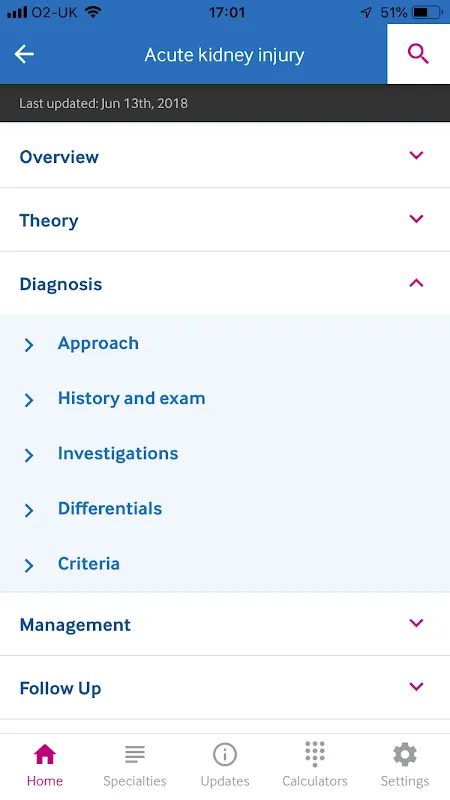Tap the back arrow icon

click(x=24, y=54)
